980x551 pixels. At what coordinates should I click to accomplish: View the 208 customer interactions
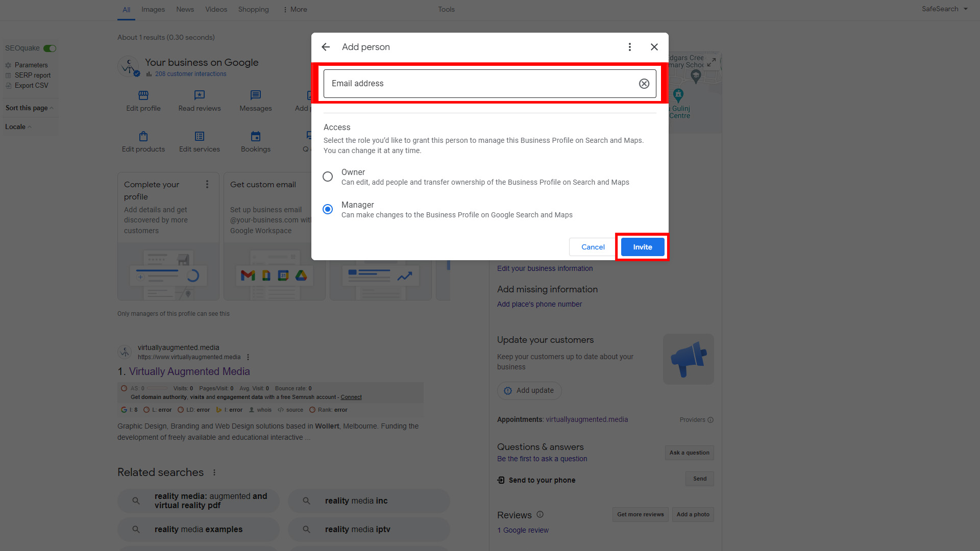pyautogui.click(x=190, y=74)
